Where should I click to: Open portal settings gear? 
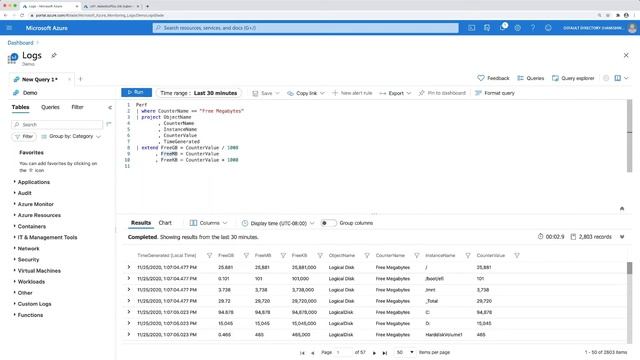pos(518,28)
